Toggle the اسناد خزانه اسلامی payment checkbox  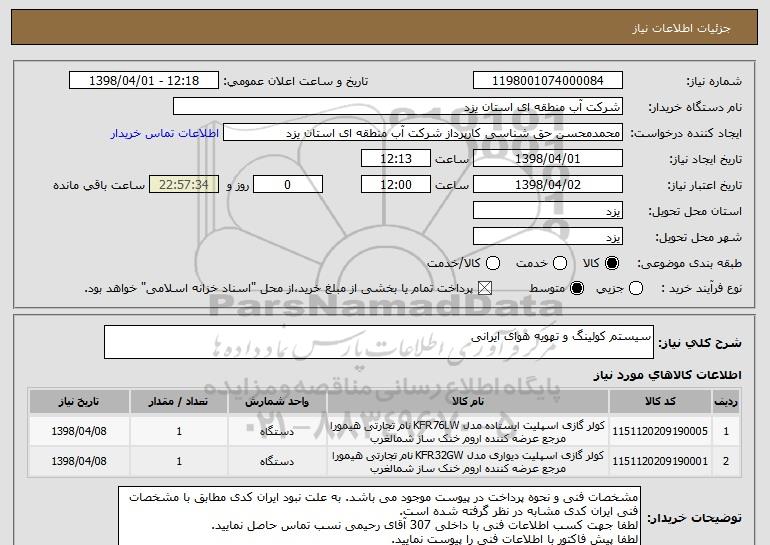485,289
